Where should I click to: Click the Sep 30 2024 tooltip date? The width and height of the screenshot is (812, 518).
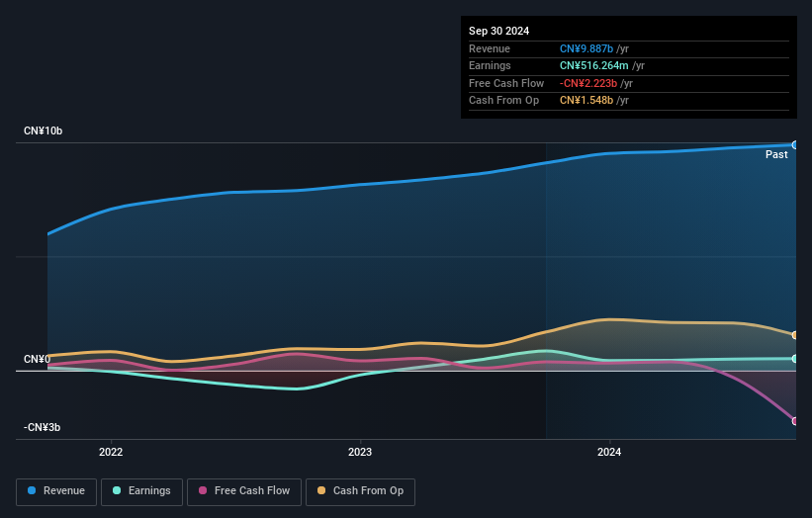[498, 31]
